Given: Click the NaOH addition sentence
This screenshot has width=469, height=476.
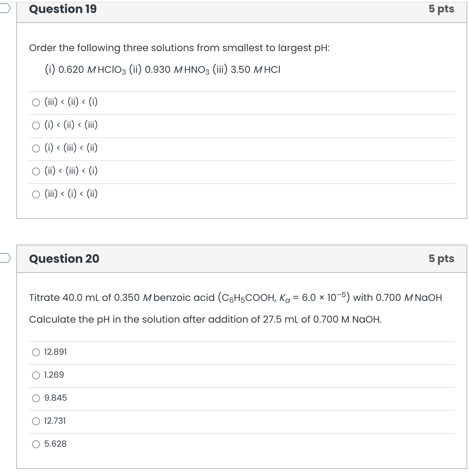Looking at the screenshot, I should pyautogui.click(x=205, y=319).
